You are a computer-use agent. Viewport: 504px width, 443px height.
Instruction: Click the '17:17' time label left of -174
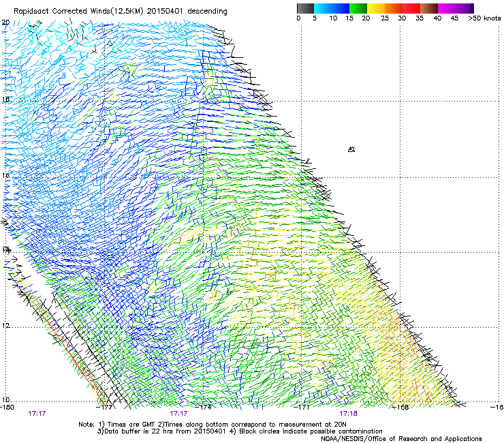178,414
